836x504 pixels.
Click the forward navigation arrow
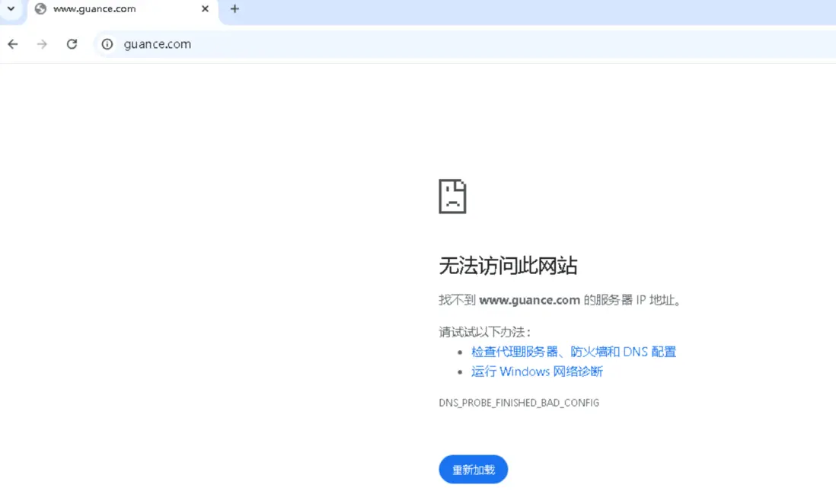42,44
